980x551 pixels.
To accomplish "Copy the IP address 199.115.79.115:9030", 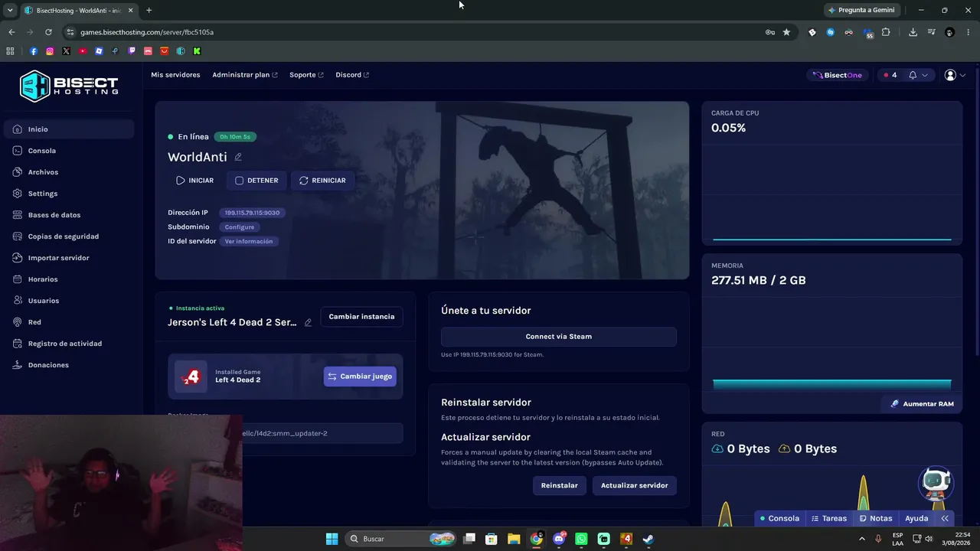I will click(252, 213).
